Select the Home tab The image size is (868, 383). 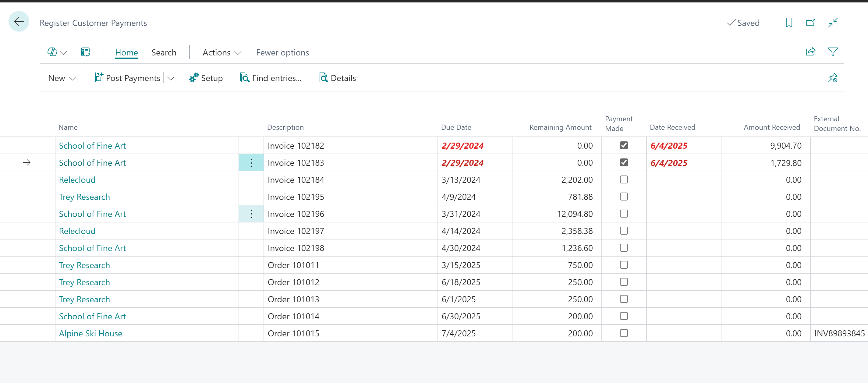pyautogui.click(x=126, y=52)
